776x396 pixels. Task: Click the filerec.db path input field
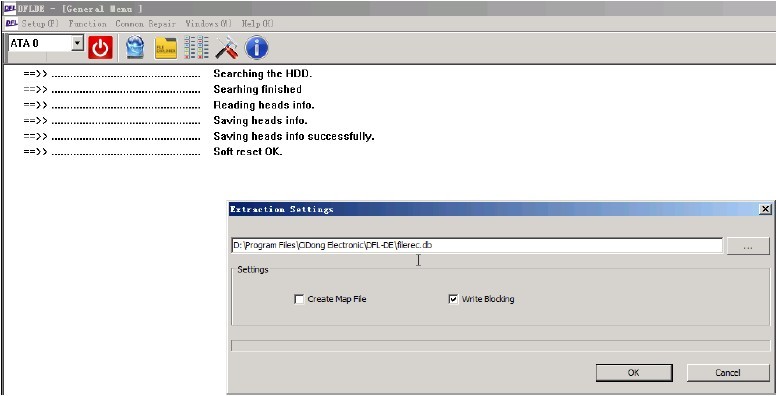[x=477, y=245]
